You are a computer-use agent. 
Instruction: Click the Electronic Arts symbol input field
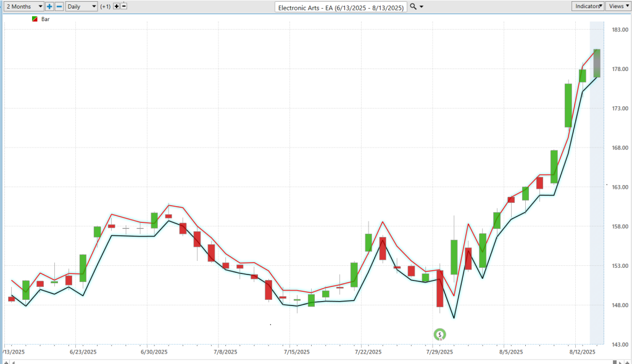[341, 7]
